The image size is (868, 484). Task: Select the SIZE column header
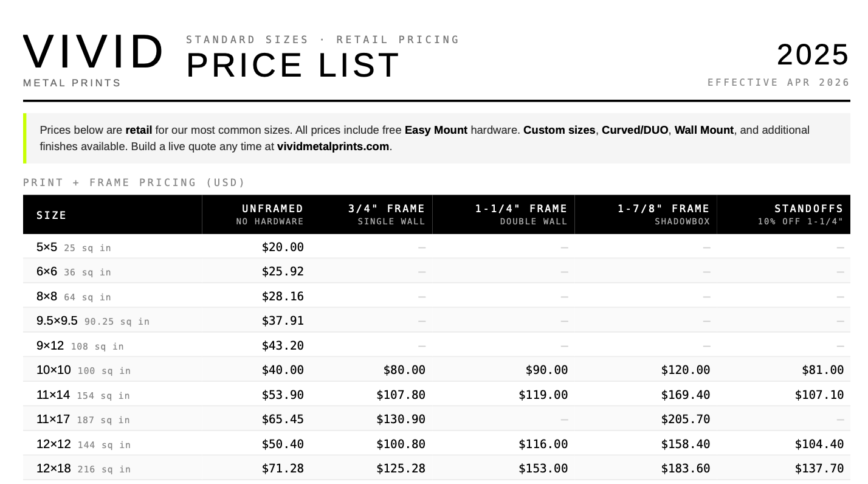pyautogui.click(x=52, y=215)
